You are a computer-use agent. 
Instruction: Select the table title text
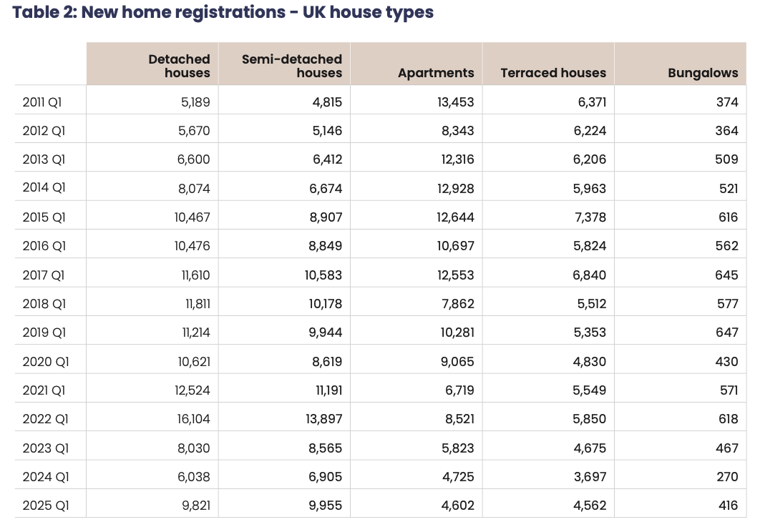click(223, 12)
